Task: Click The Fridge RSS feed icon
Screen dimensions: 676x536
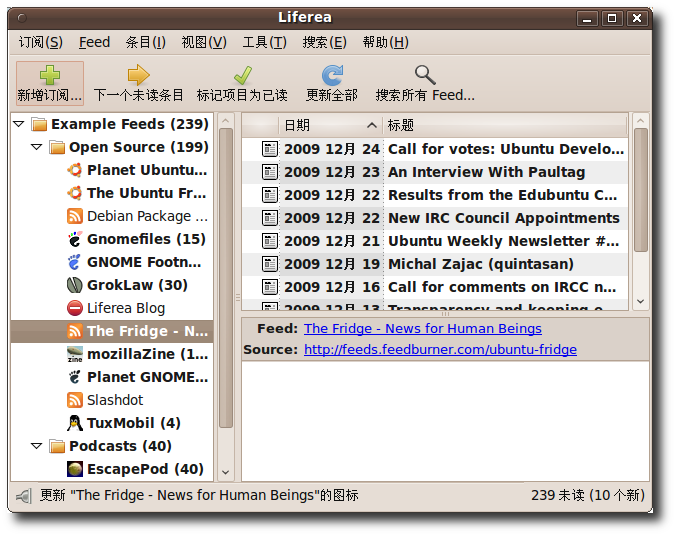Action: (x=75, y=331)
